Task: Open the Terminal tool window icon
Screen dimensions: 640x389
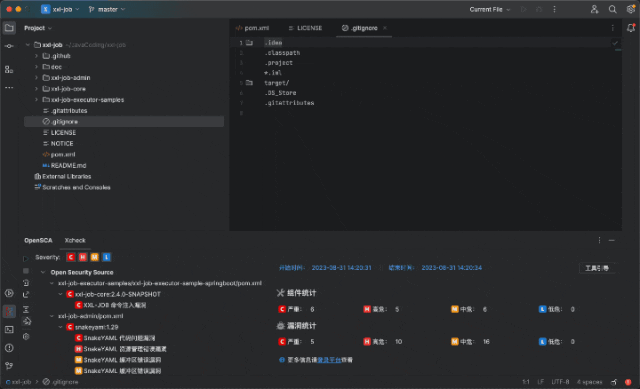Action: [x=9, y=329]
